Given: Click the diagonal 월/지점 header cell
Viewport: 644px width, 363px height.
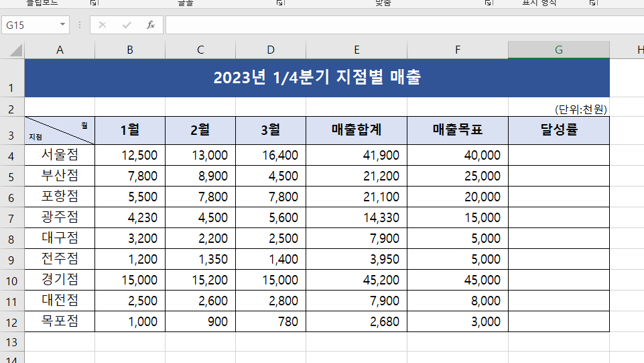Looking at the screenshot, I should [60, 131].
